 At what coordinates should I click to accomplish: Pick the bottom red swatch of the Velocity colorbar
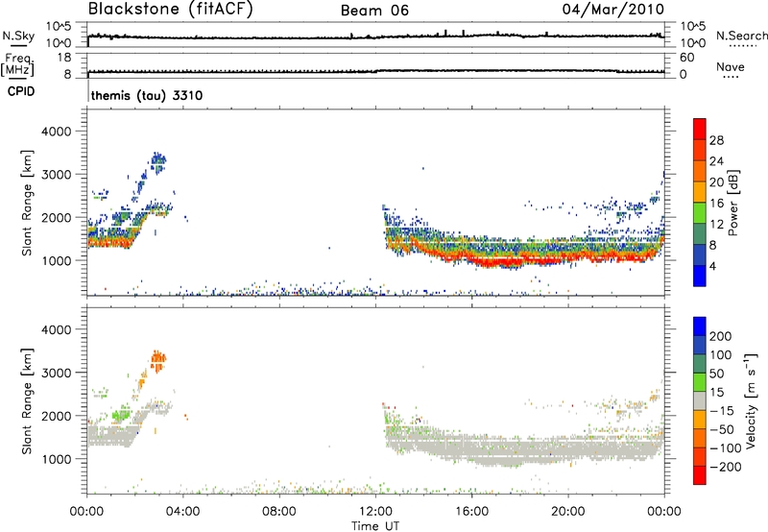pos(700,475)
